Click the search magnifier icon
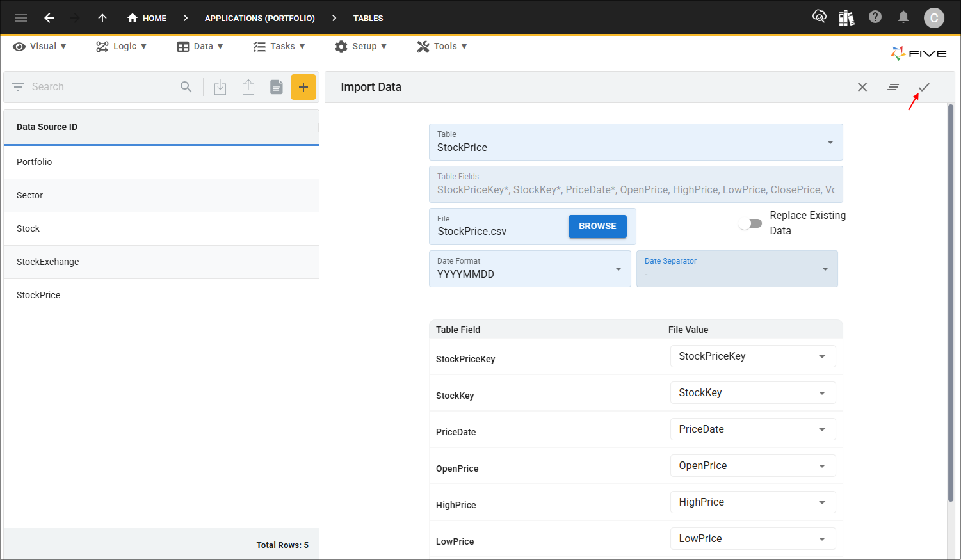 coord(186,87)
